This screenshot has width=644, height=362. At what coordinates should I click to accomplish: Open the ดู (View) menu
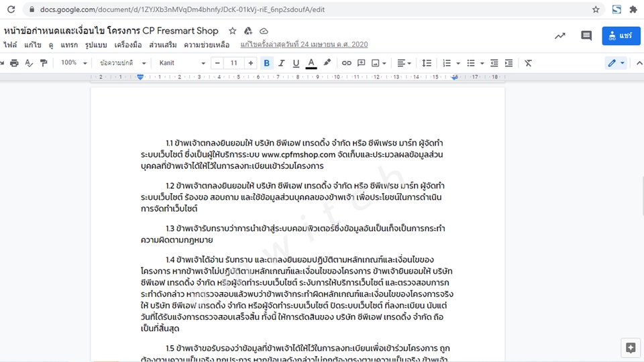[x=51, y=45]
